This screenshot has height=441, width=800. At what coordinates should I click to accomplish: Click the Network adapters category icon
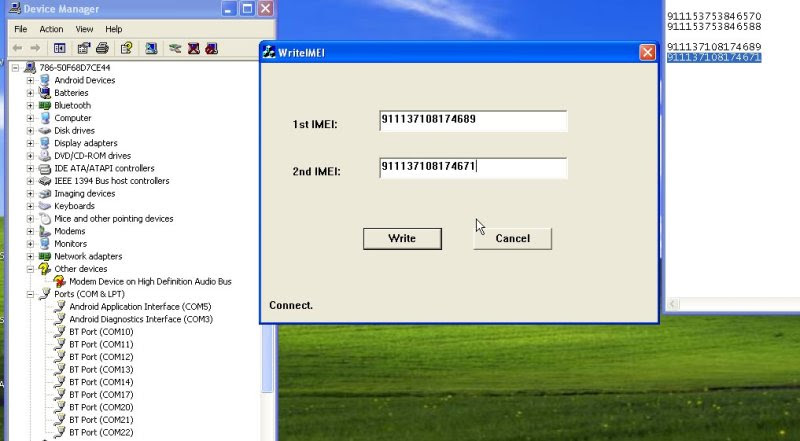[x=45, y=256]
